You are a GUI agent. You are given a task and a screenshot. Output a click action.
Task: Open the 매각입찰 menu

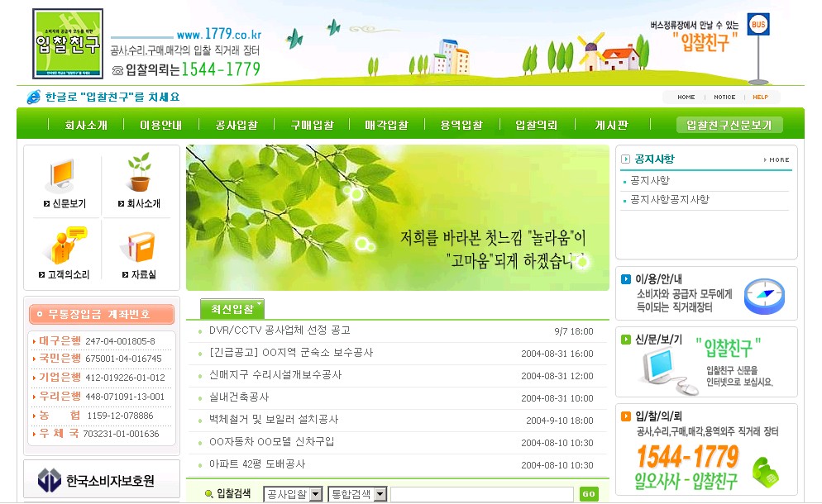386,125
